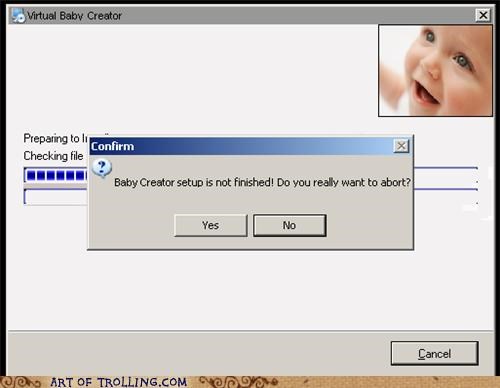500x388 pixels.
Task: Click the swirl ornament left of Art of Trolling
Action: coord(21,382)
